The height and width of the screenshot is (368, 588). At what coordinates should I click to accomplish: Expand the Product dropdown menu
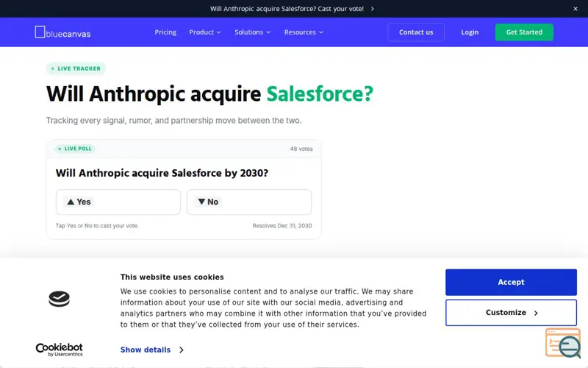click(205, 32)
